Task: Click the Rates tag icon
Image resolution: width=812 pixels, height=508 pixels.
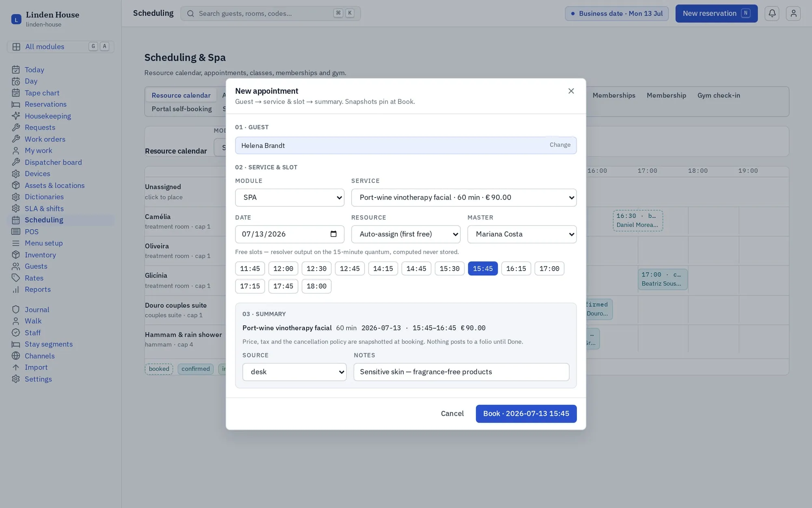Action: (x=16, y=278)
